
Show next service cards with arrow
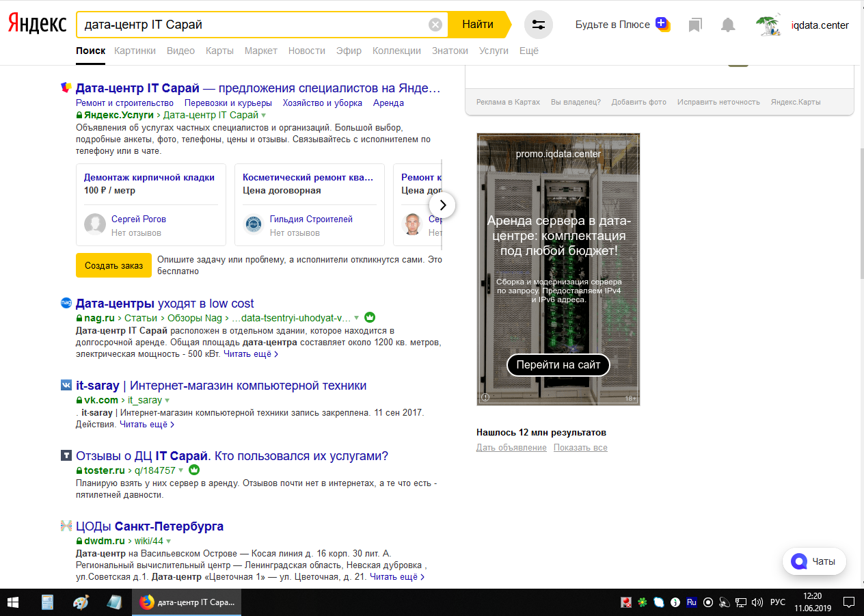pyautogui.click(x=442, y=204)
